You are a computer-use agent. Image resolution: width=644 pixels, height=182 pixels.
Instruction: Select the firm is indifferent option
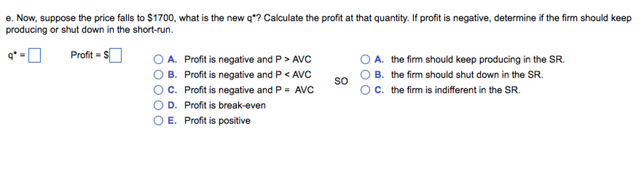tap(366, 90)
